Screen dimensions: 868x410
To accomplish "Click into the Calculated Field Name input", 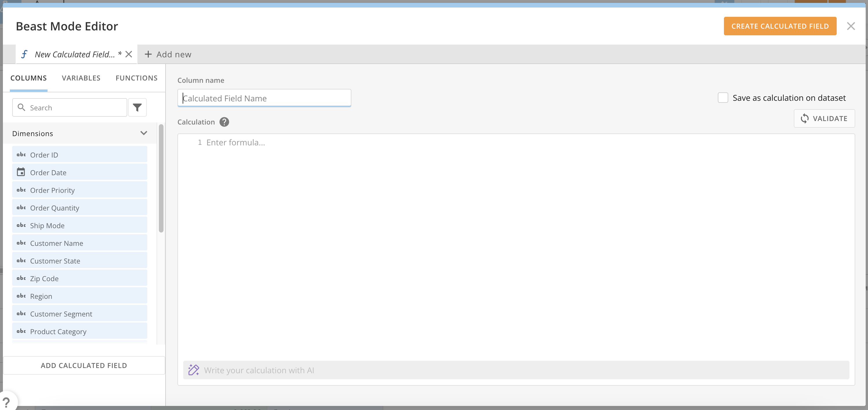I will [264, 98].
